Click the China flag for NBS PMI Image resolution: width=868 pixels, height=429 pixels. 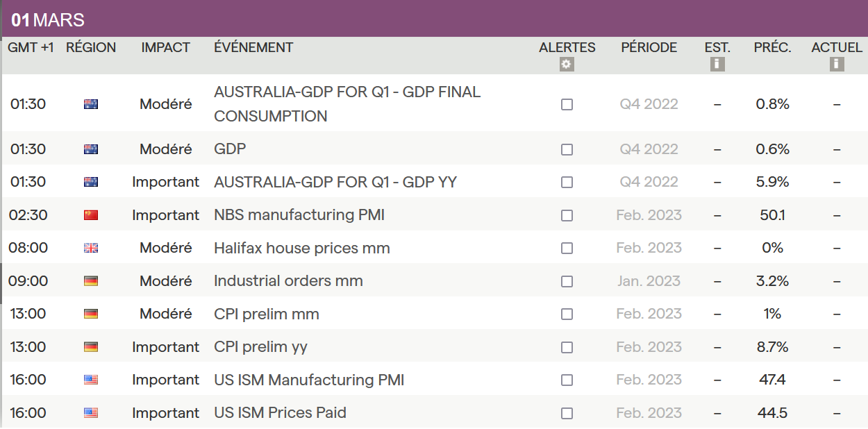point(91,215)
